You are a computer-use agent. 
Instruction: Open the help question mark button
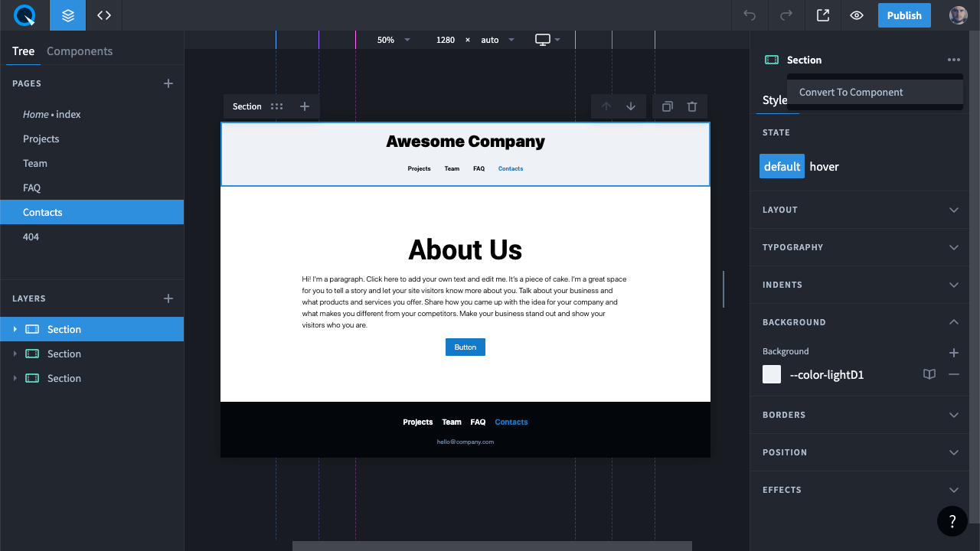[952, 521]
